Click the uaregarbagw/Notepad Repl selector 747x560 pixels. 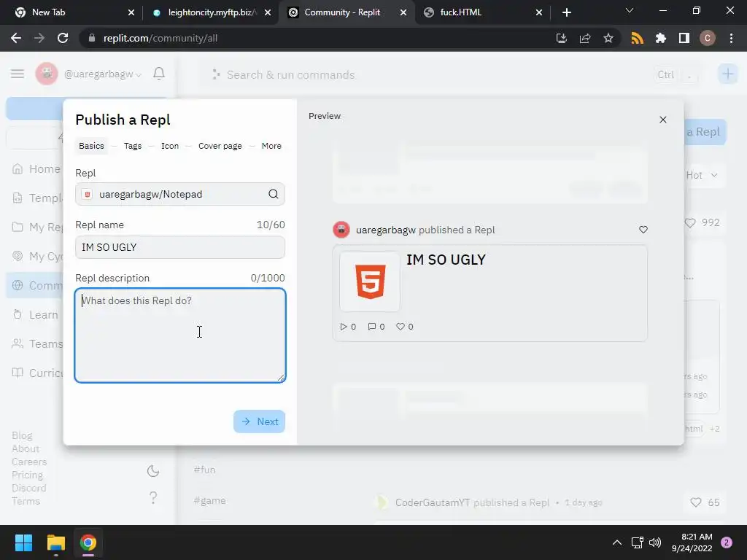(x=180, y=194)
